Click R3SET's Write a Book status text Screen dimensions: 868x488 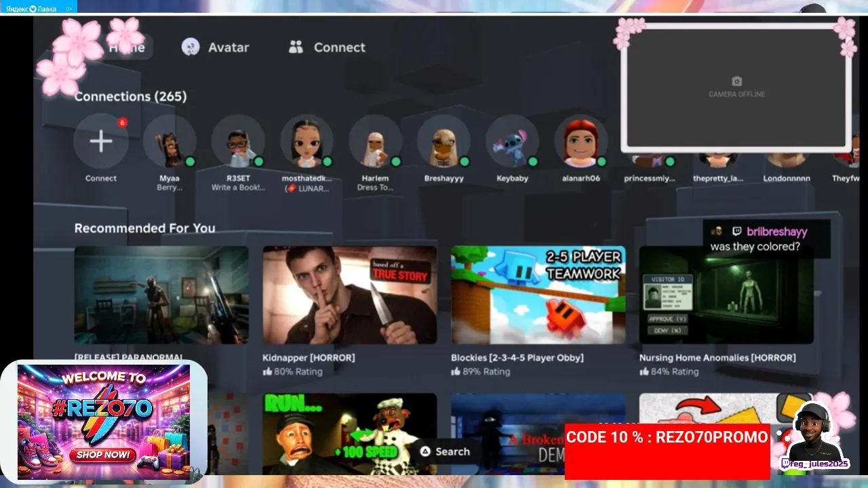point(238,188)
